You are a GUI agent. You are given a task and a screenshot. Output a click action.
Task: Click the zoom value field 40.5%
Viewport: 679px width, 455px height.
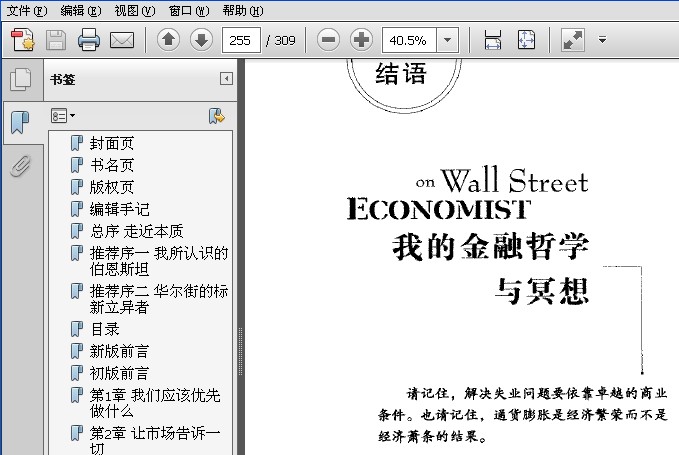pyautogui.click(x=409, y=40)
